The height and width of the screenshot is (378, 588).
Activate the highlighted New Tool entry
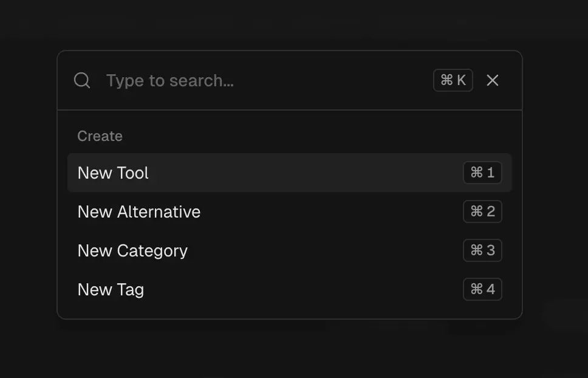point(113,173)
